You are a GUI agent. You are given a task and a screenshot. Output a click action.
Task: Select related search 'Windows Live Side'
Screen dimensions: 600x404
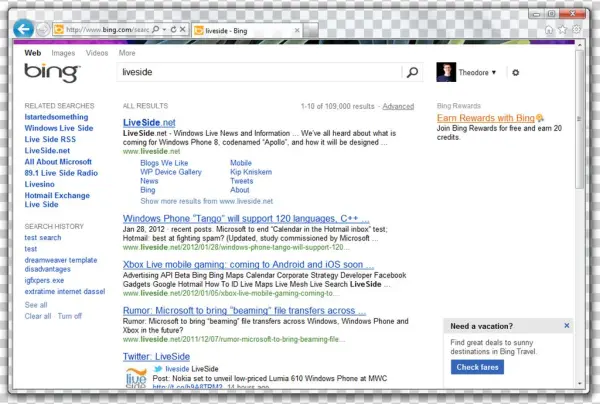point(59,128)
